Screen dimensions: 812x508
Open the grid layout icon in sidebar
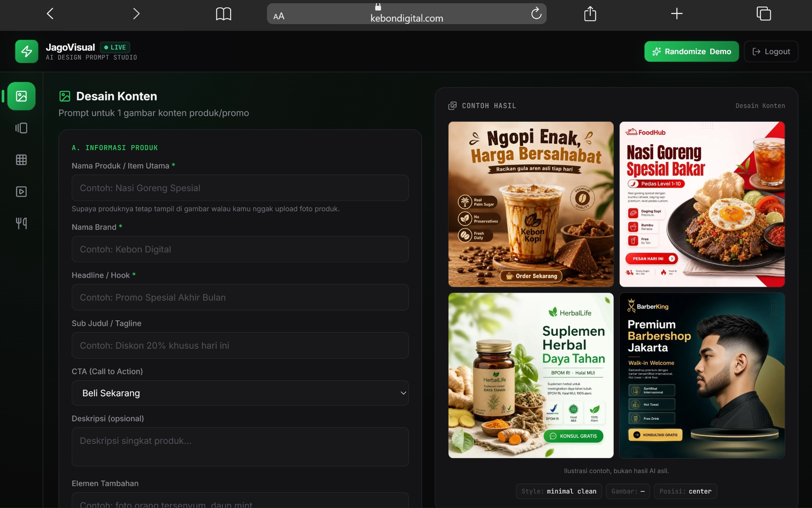coord(21,160)
